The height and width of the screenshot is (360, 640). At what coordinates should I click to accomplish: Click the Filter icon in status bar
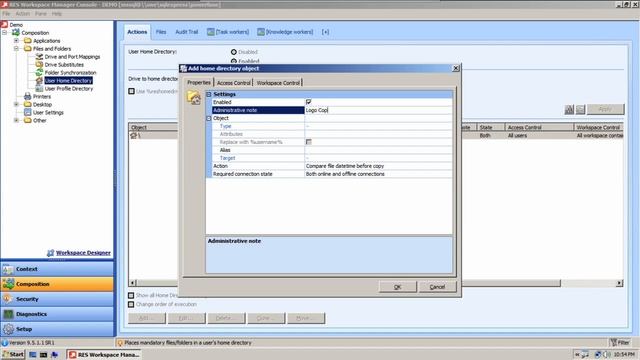coord(613,343)
